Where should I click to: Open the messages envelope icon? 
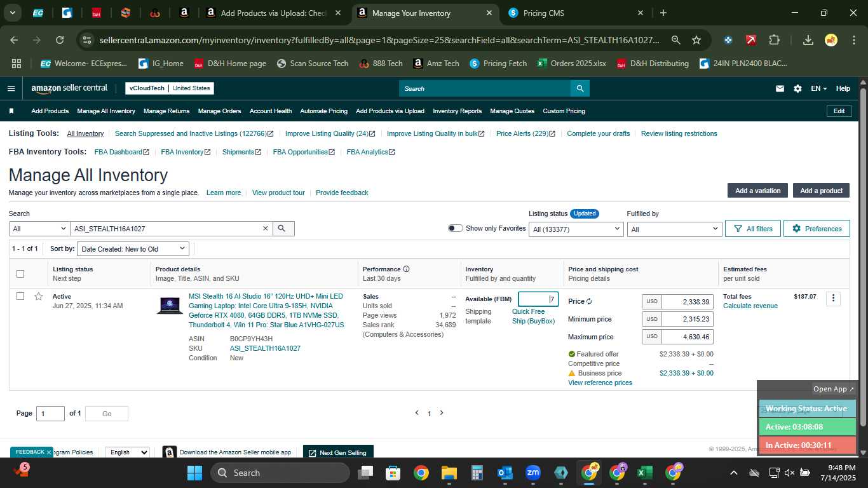(780, 88)
